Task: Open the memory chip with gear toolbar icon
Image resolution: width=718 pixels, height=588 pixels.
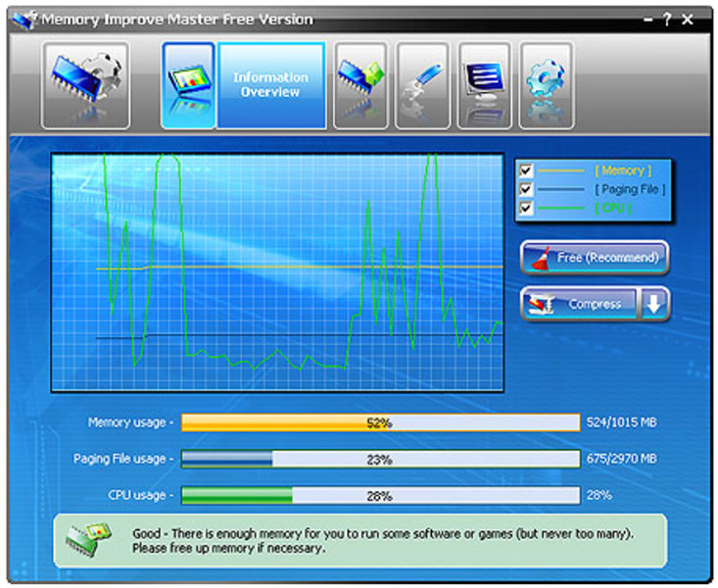Action: (85, 85)
